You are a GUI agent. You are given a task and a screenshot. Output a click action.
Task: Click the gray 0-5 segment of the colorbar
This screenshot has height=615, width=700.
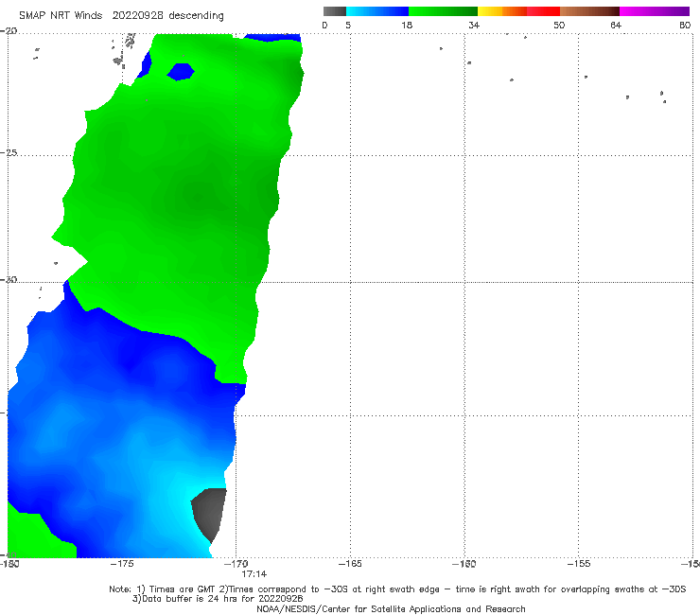(x=334, y=11)
